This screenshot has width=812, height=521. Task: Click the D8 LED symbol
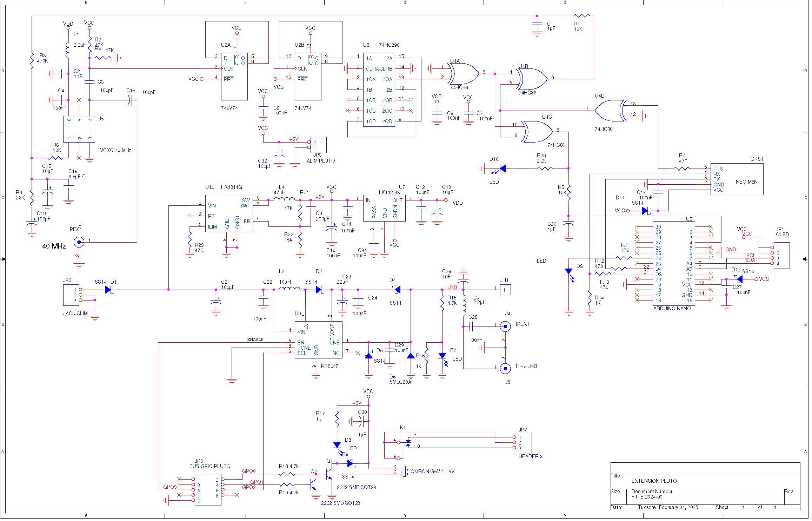[x=338, y=449]
